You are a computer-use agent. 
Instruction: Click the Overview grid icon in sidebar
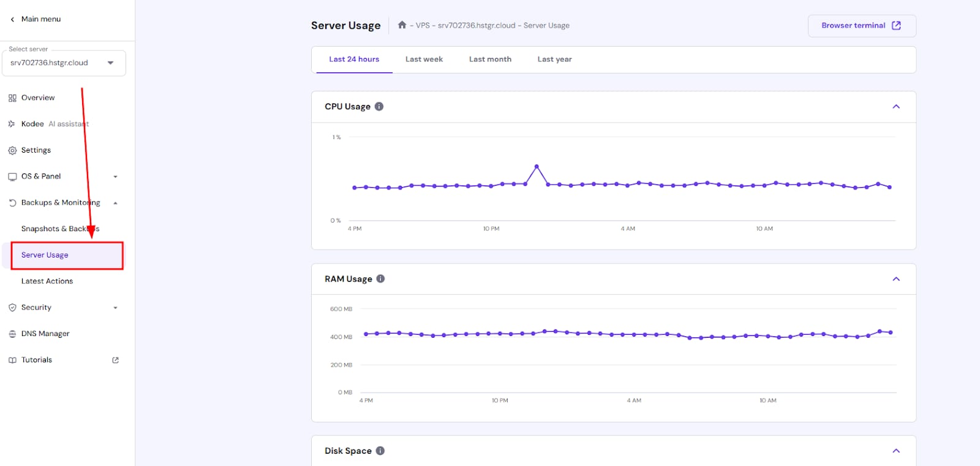click(x=12, y=98)
